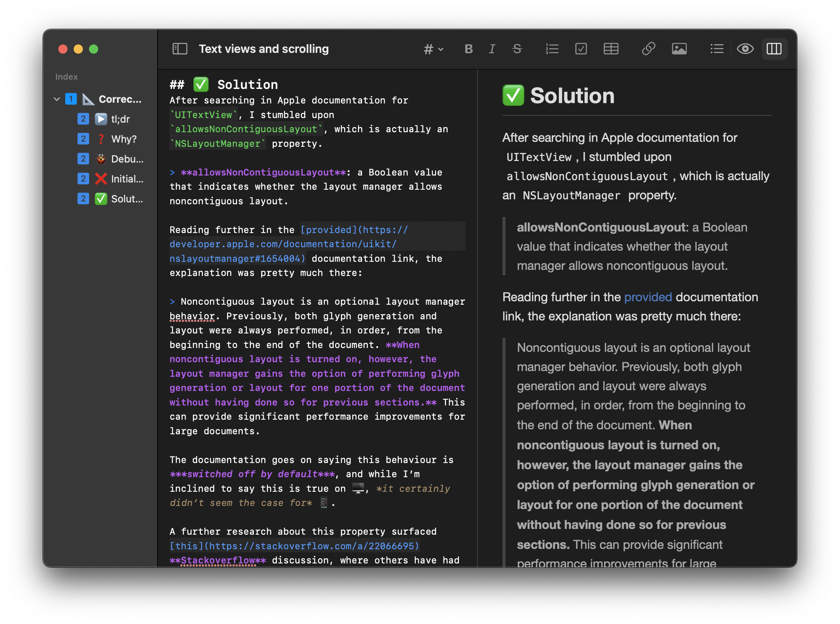
Task: Toggle preview mode with eye icon
Action: pos(745,49)
